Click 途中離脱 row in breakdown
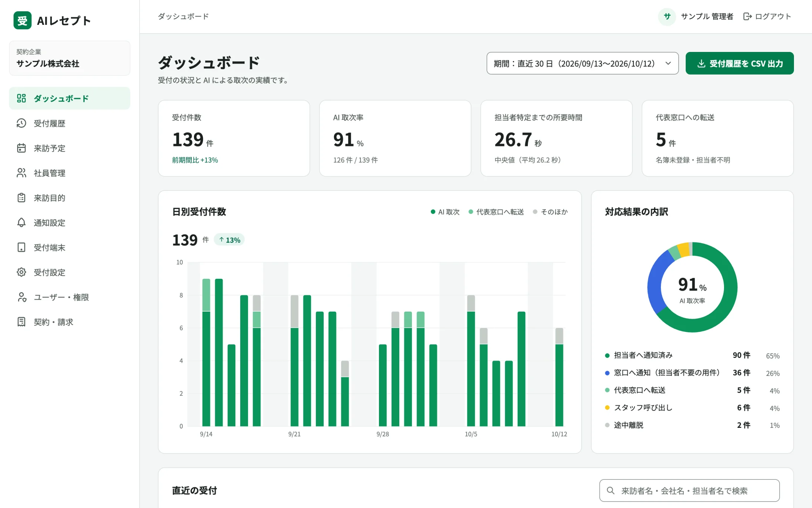 coord(692,425)
